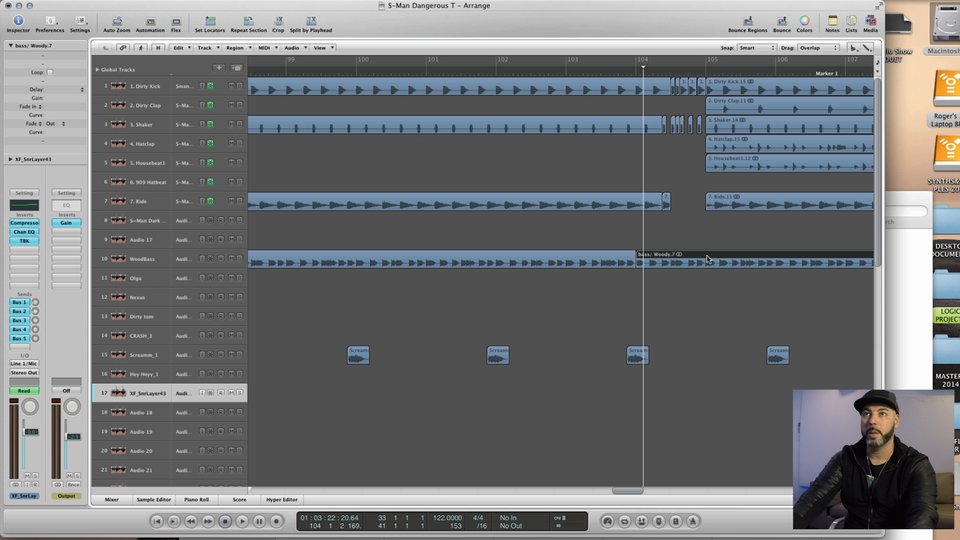
Task: Click the Bounce toolbar icon
Action: 782,24
